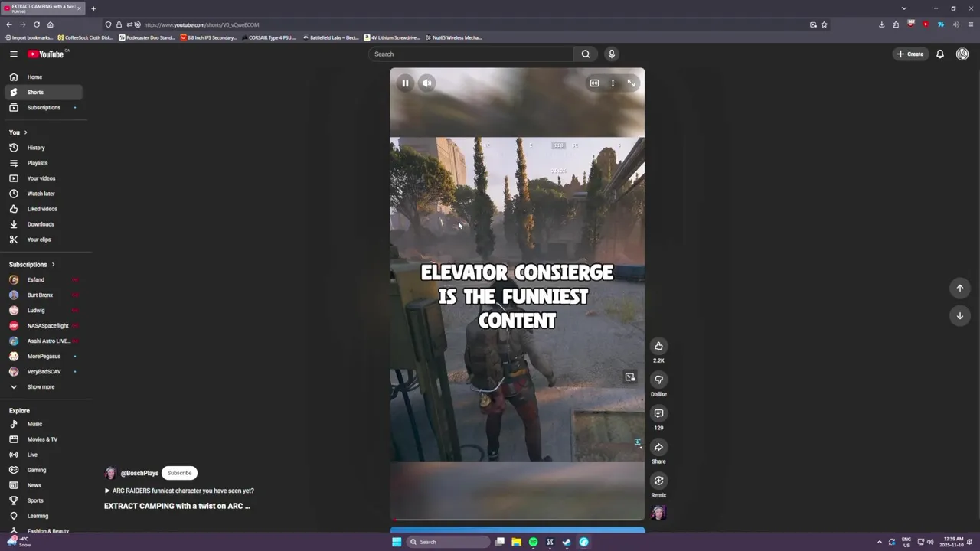
Task: Click the YouTube search input field
Action: [471, 54]
